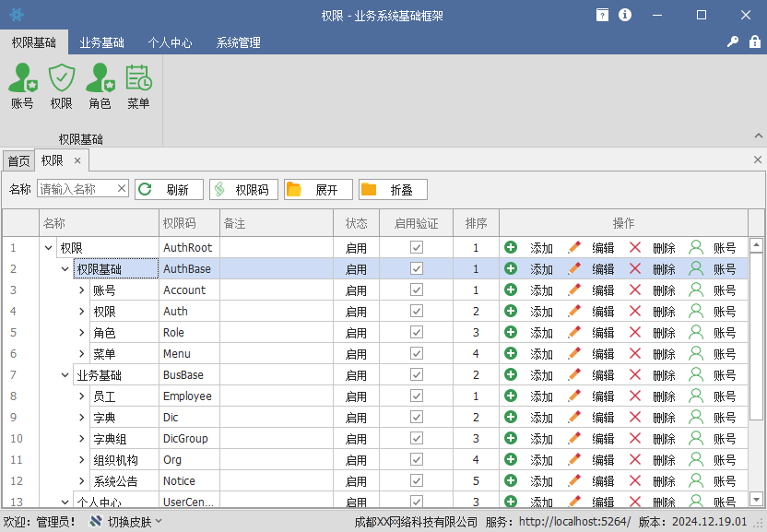The width and height of the screenshot is (767, 532).
Task: Collapse the 权限基础 tree node
Action: point(65,269)
